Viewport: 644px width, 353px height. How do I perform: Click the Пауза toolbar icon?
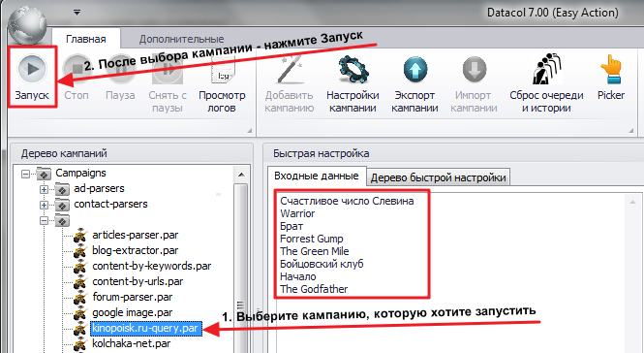pyautogui.click(x=120, y=69)
